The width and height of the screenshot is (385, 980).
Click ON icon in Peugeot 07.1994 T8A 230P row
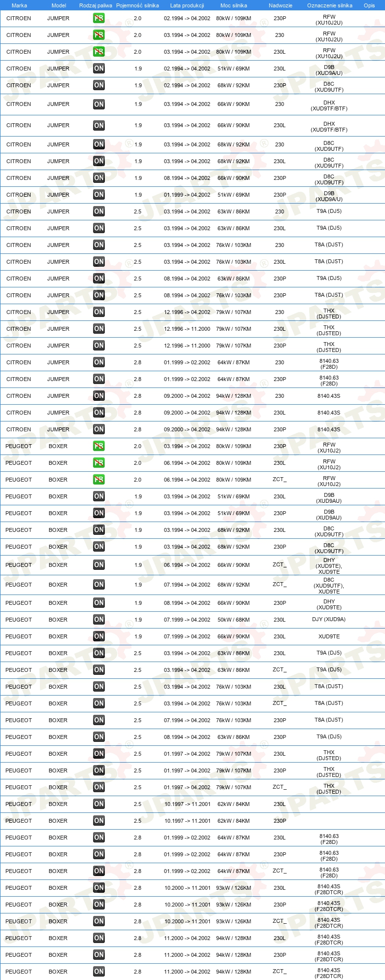99,720
